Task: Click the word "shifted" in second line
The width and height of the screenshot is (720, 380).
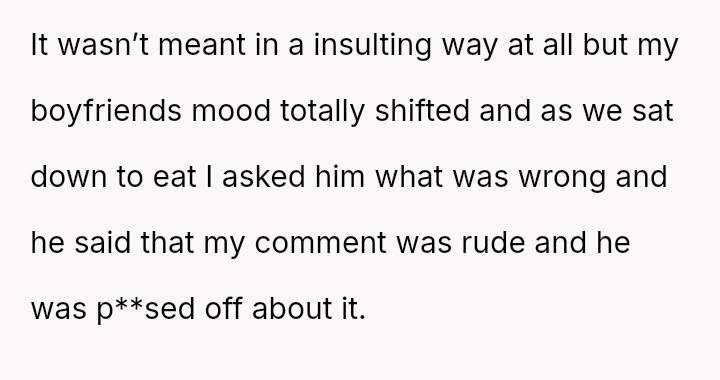Action: click(x=422, y=111)
